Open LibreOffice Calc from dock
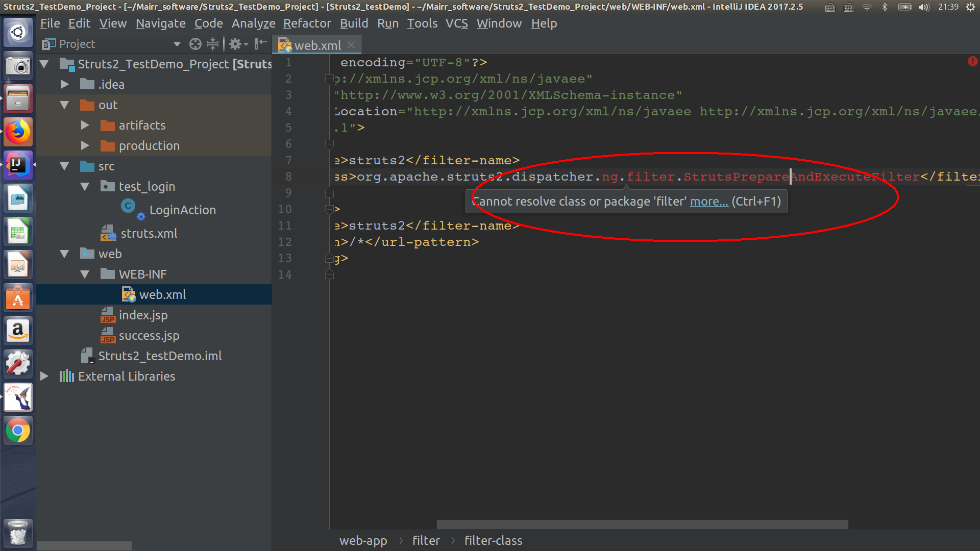Image resolution: width=980 pixels, height=551 pixels. tap(18, 232)
